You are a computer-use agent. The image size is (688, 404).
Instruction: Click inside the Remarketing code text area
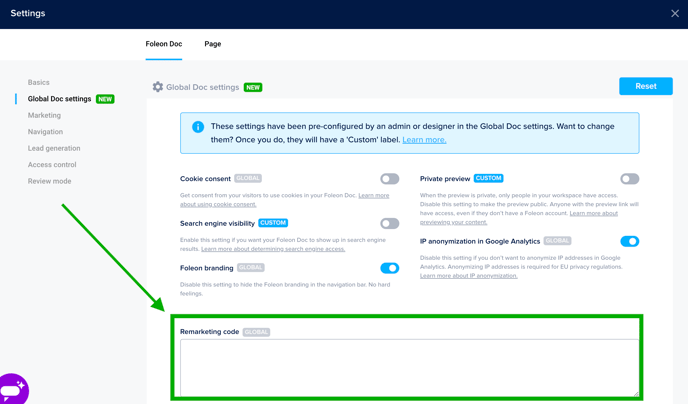pyautogui.click(x=408, y=367)
